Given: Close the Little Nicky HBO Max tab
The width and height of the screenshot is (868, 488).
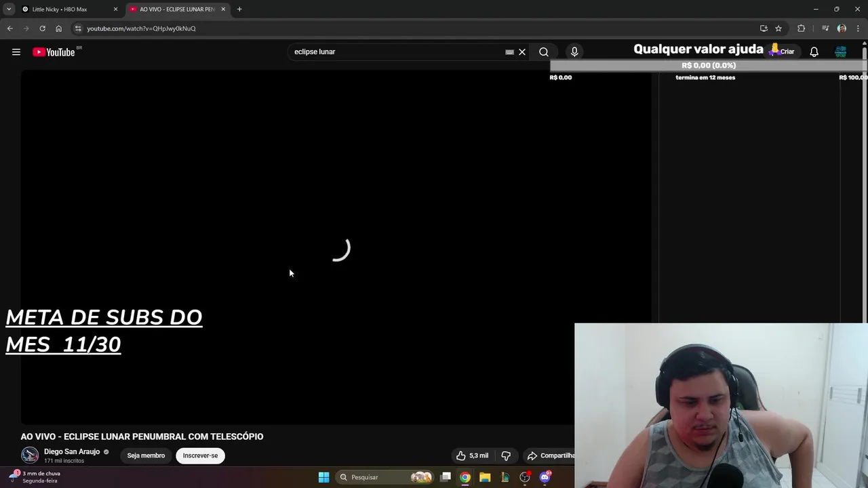Looking at the screenshot, I should coord(115,9).
